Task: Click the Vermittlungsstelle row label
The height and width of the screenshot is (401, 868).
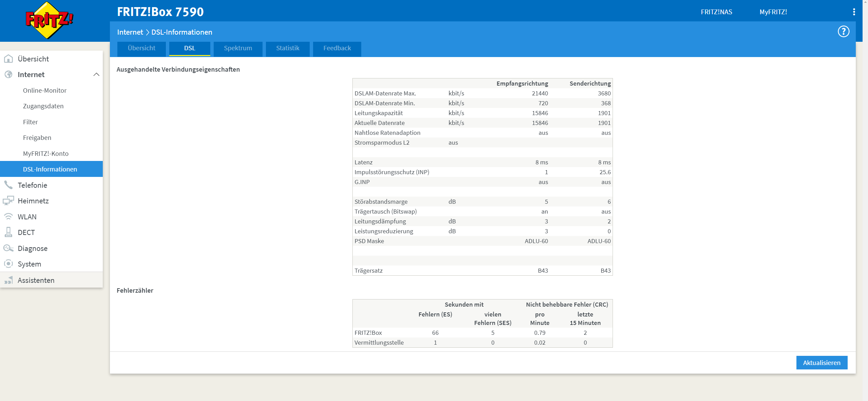Action: coord(379,343)
